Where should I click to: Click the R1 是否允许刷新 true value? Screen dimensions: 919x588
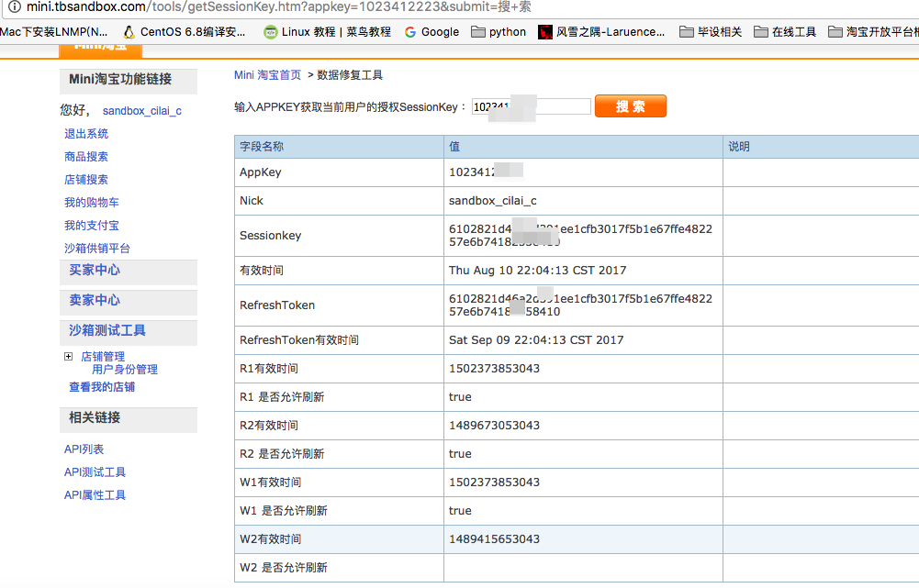pos(460,396)
